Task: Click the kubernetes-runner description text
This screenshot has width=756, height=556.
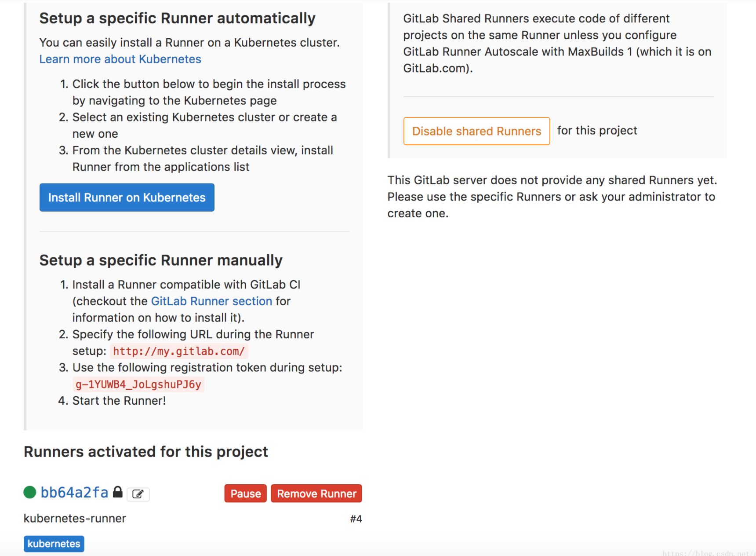Action: point(75,519)
